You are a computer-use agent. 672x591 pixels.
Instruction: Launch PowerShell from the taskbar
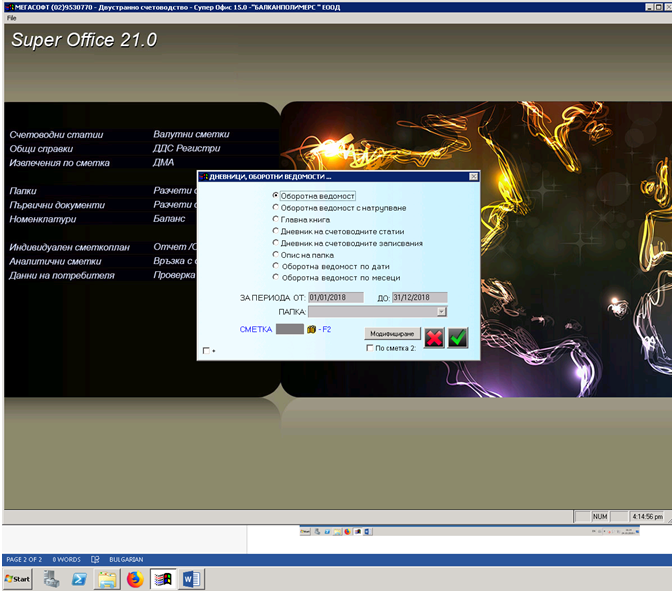point(78,578)
